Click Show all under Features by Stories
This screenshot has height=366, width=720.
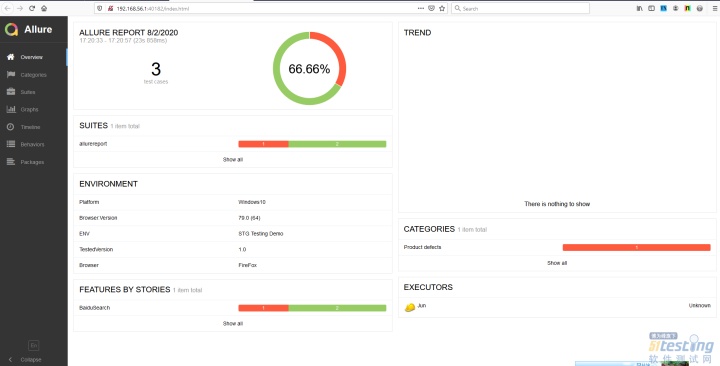click(x=233, y=323)
